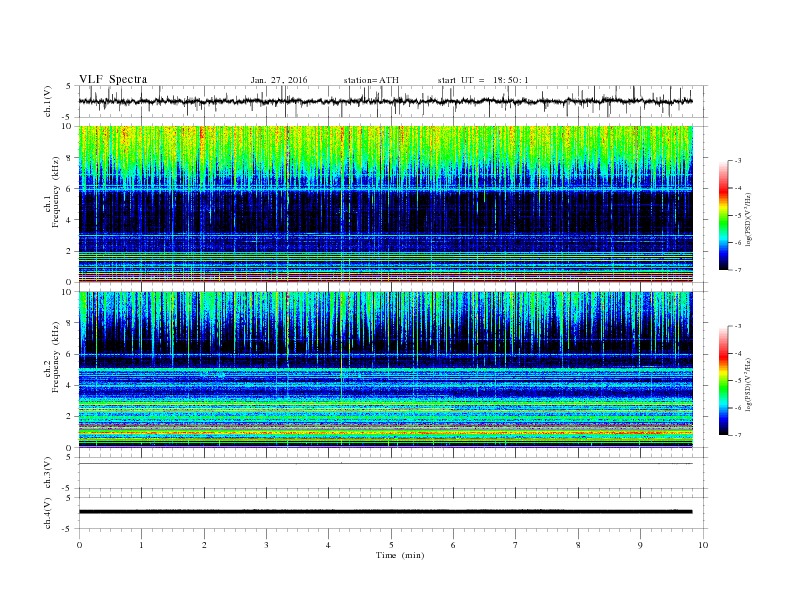Click time axis tick label "2"
792x612 pixels.
[204, 545]
